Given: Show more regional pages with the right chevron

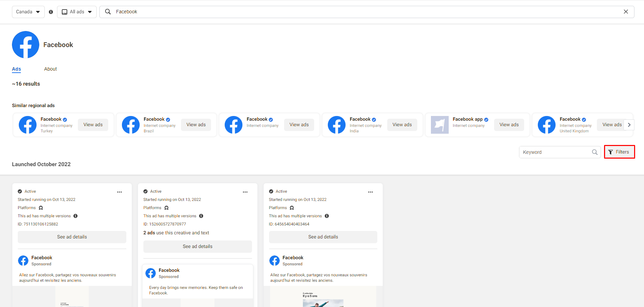Looking at the screenshot, I should tap(629, 125).
